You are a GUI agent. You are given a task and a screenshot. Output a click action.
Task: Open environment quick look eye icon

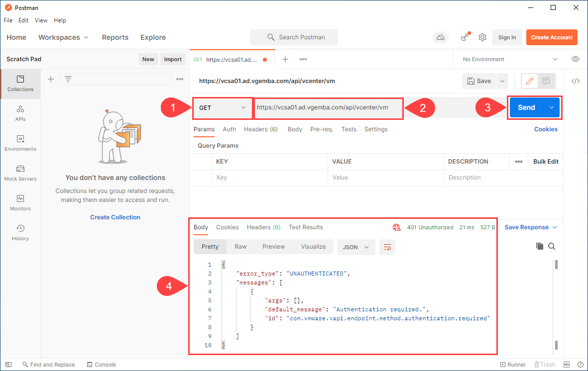[575, 59]
